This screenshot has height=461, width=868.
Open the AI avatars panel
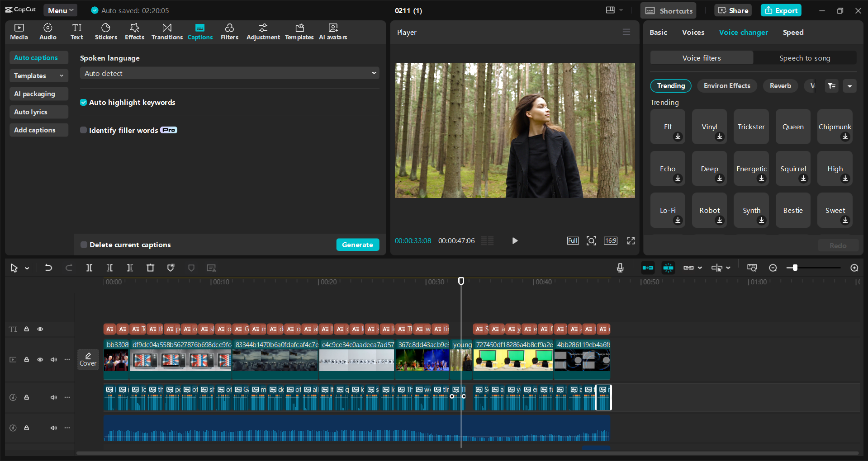tap(332, 31)
